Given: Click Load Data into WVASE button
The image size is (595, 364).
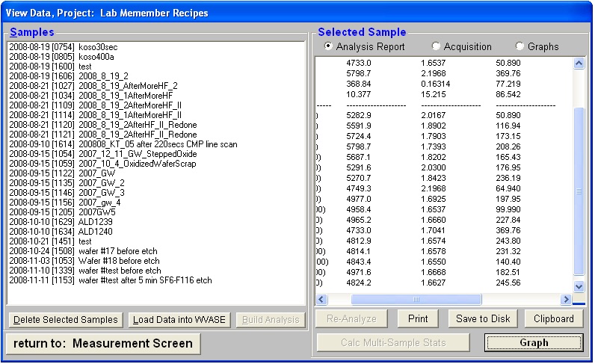Looking at the screenshot, I should (179, 320).
